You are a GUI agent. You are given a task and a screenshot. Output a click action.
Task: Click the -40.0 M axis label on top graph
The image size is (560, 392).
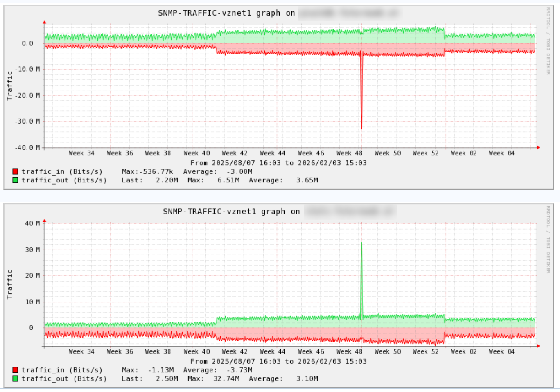[x=27, y=148]
